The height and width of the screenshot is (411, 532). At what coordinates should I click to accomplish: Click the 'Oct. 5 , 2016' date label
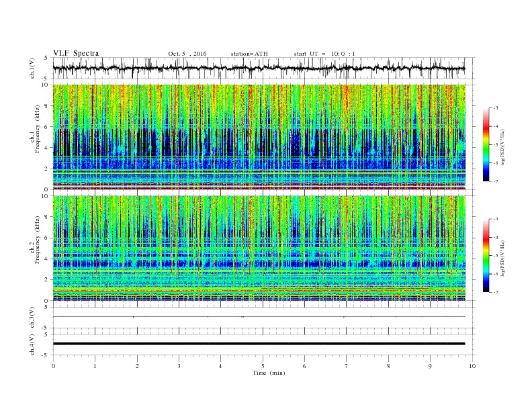click(x=187, y=54)
